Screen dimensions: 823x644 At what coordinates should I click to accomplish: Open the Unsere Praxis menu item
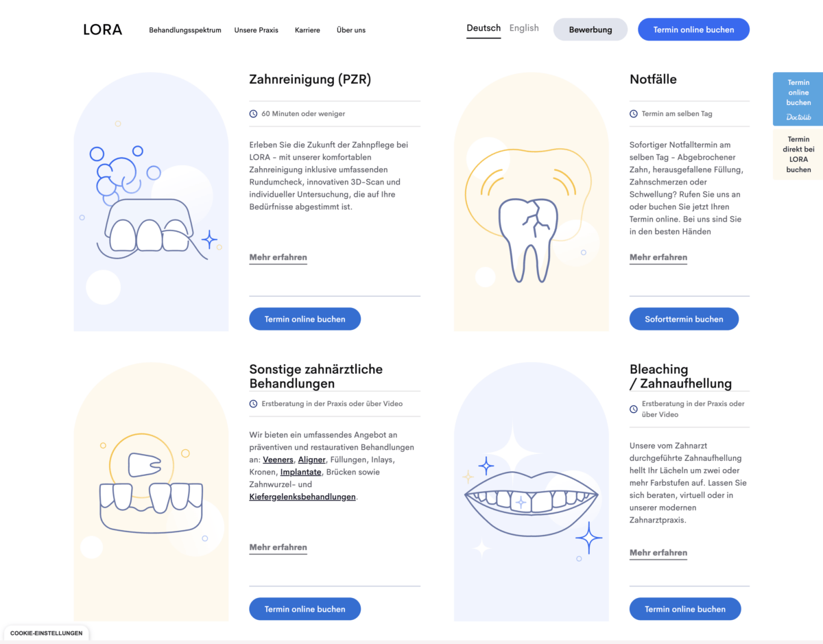pos(257,30)
